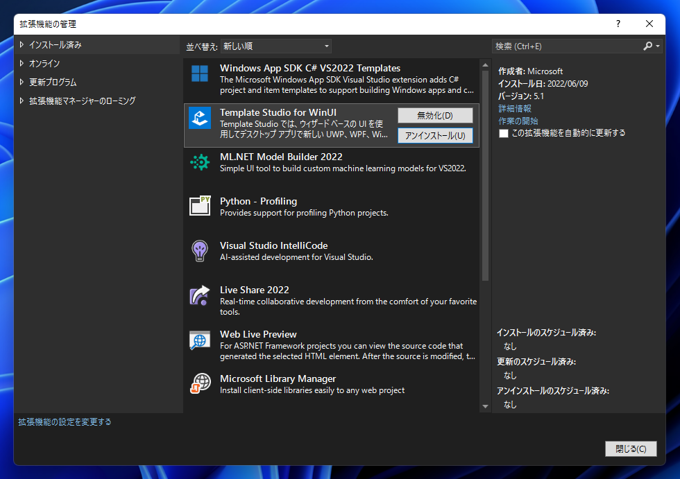
Task: Select the インストール済み category label
Action: (x=55, y=45)
